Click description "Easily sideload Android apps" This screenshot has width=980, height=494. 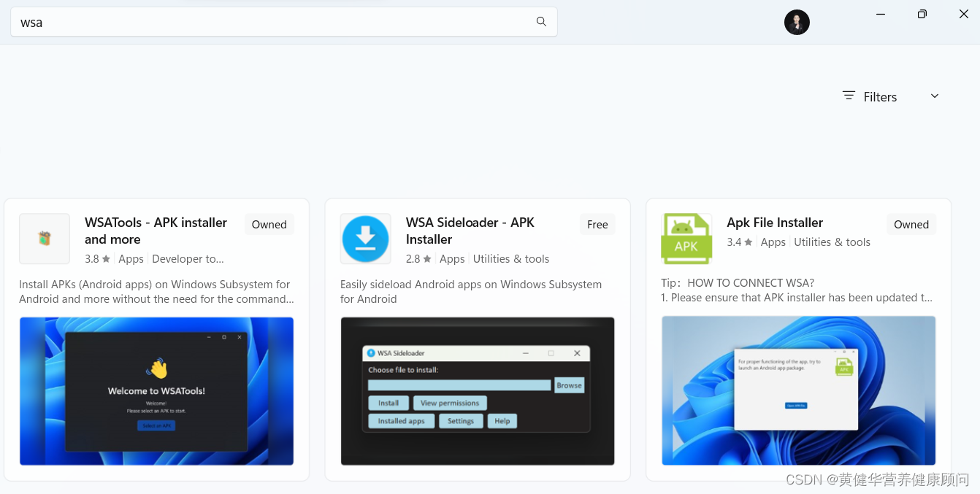click(471, 292)
